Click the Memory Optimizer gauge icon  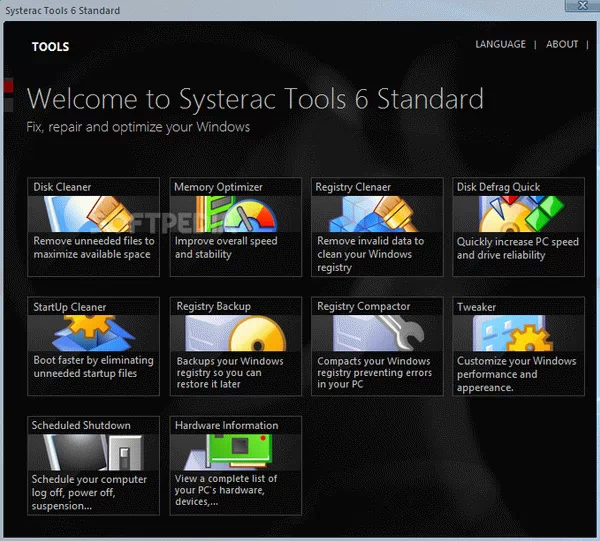pos(236,214)
